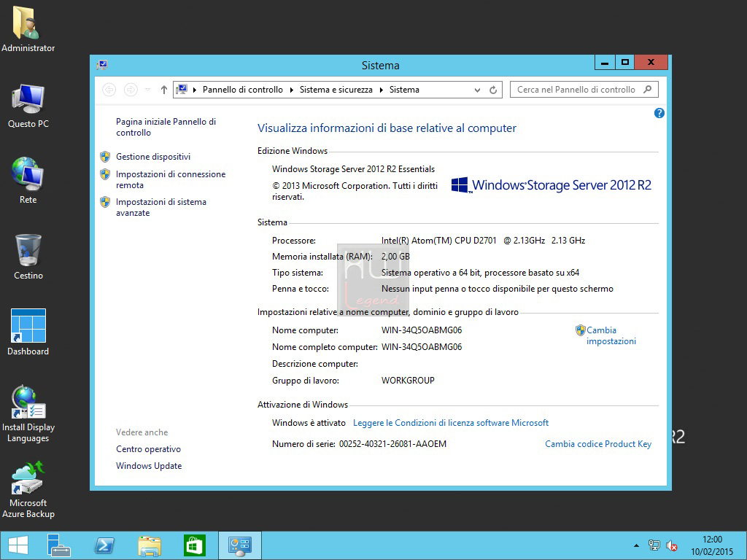Click Cambia codice Product Key
Image resolution: width=747 pixels, height=560 pixels.
coord(598,444)
